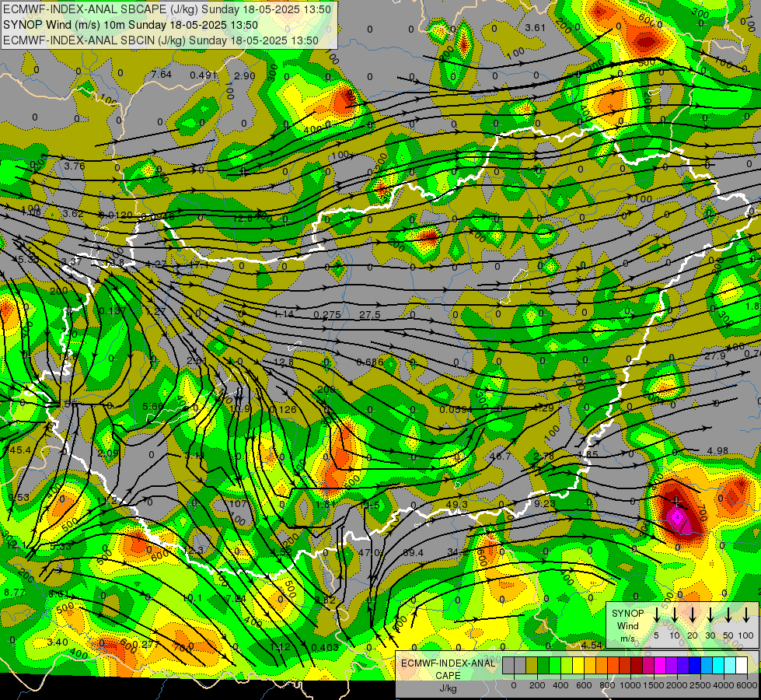Click the 5.66 value on the map
Viewport: 761px width, 700px height.
153,406
